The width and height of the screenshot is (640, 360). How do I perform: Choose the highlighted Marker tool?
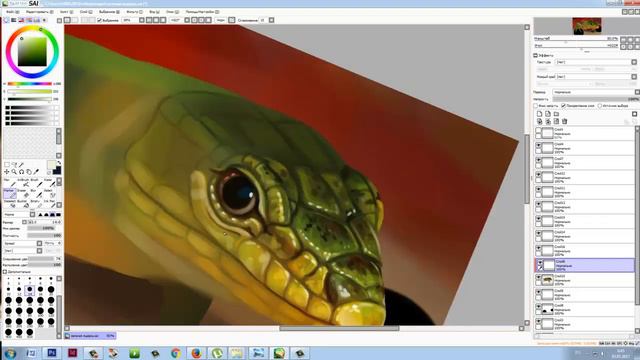[9, 193]
